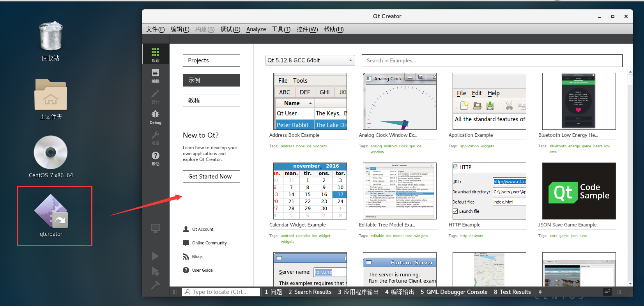644x306 pixels.
Task: Open the Application Example thumbnail
Action: [489, 101]
